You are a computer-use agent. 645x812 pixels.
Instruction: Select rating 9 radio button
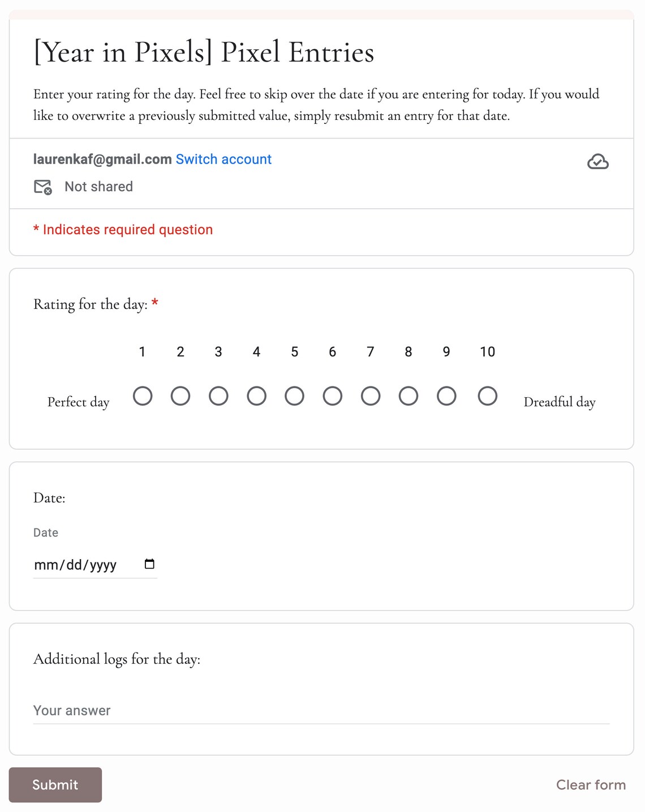[x=446, y=396]
